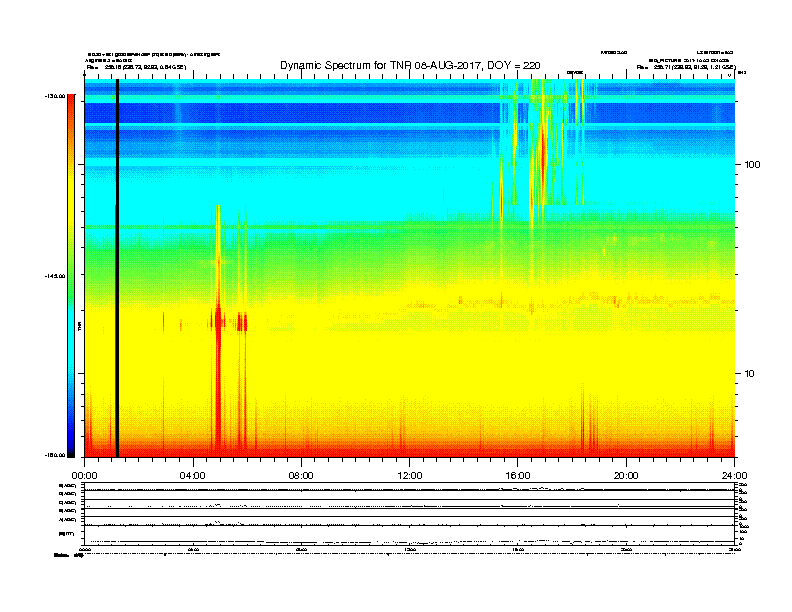This screenshot has height=612, width=792.
Task: Click the "24:00" main time axis label
Action: point(734,476)
